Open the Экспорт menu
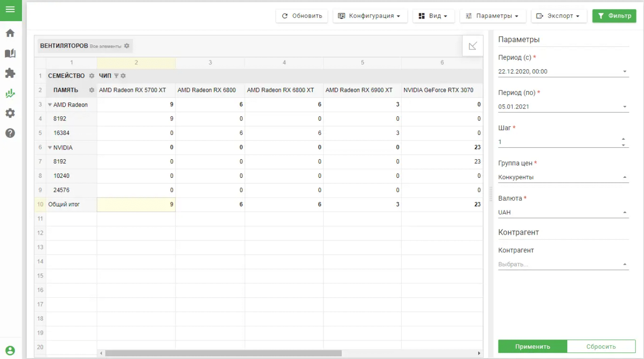Image resolution: width=644 pixels, height=359 pixels. point(558,16)
